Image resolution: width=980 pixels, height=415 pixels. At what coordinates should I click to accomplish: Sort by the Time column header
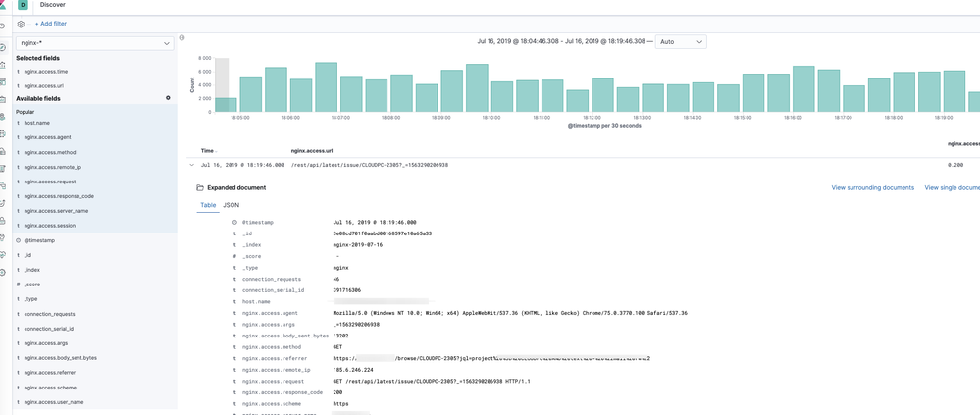tap(207, 151)
